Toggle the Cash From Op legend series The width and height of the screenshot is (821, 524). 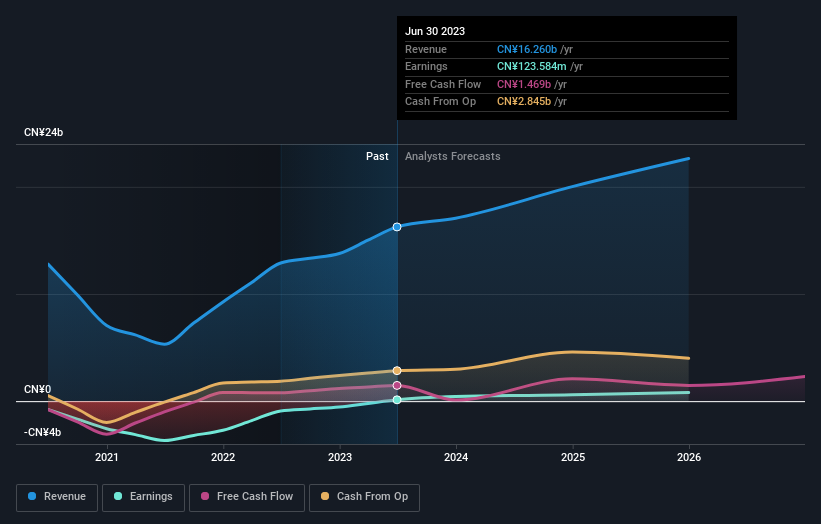pos(364,497)
